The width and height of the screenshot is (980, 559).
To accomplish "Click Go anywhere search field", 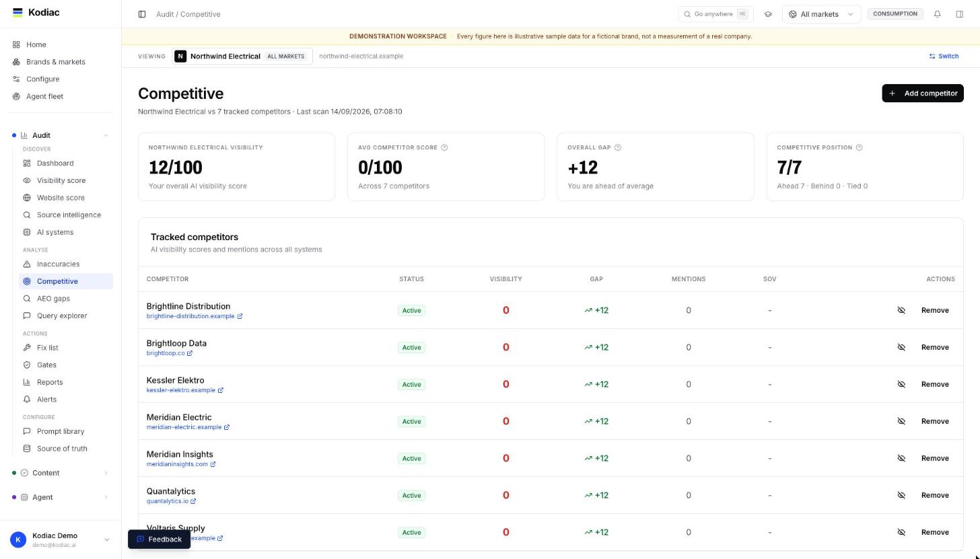I will (x=715, y=14).
